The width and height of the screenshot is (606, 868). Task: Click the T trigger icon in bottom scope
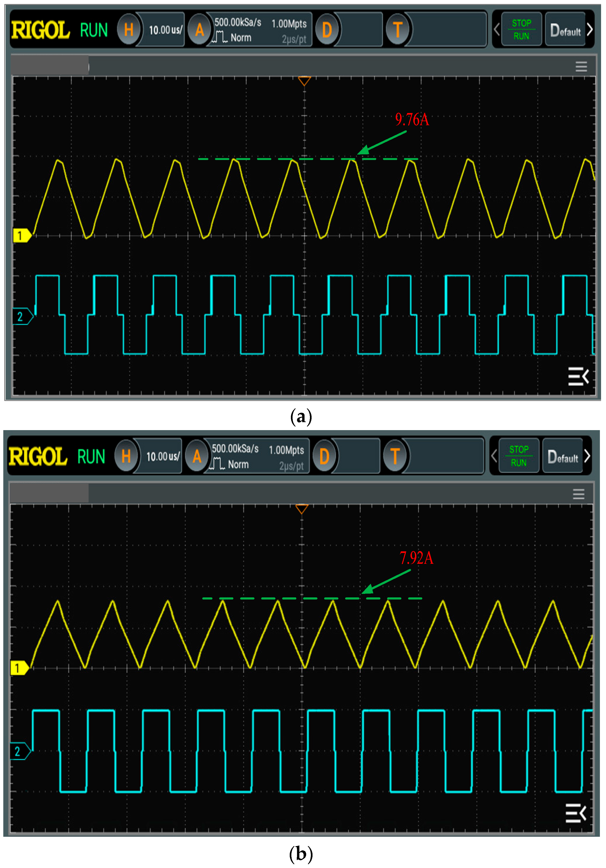click(395, 456)
